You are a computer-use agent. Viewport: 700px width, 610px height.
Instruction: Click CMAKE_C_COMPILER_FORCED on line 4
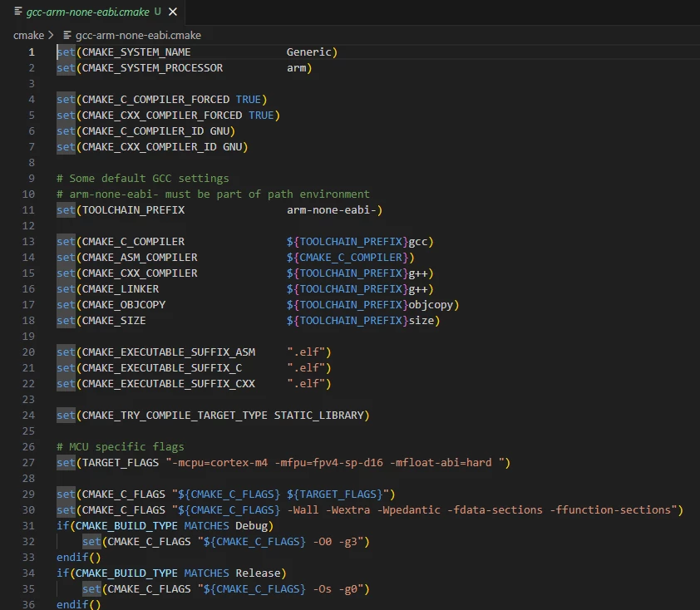[155, 100]
